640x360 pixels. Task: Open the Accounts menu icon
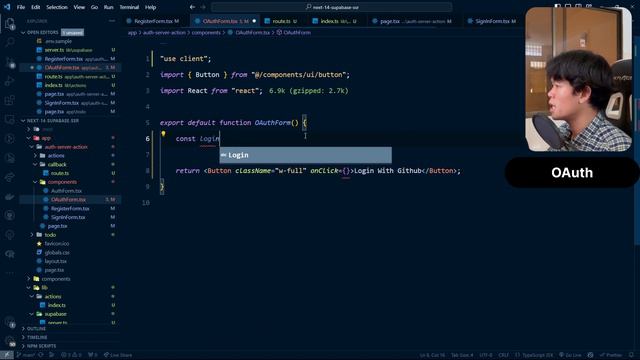pos(9,322)
